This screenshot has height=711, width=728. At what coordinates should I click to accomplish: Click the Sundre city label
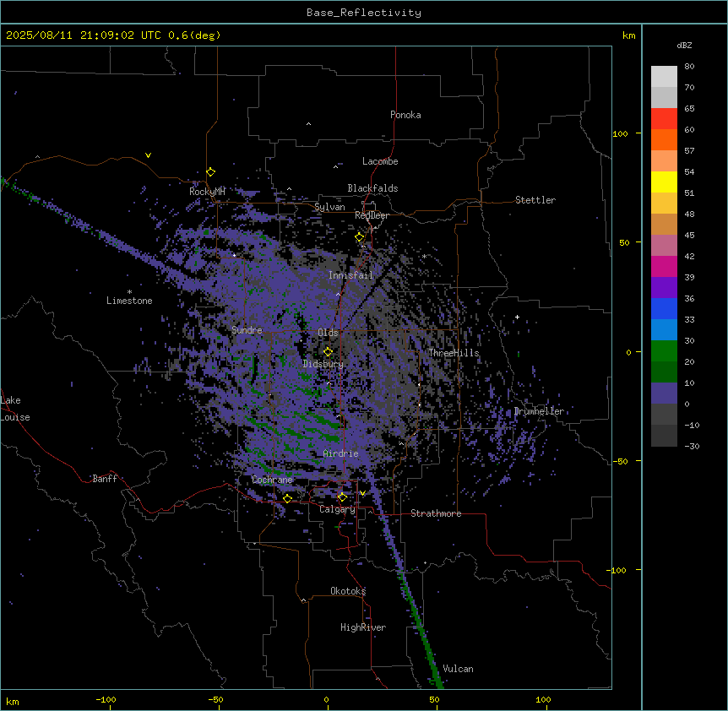coord(247,330)
